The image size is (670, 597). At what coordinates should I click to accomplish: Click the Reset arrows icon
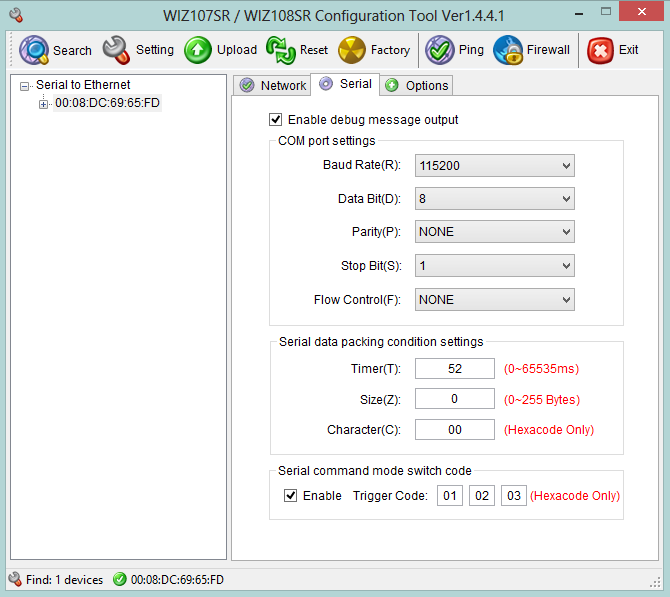coord(280,50)
